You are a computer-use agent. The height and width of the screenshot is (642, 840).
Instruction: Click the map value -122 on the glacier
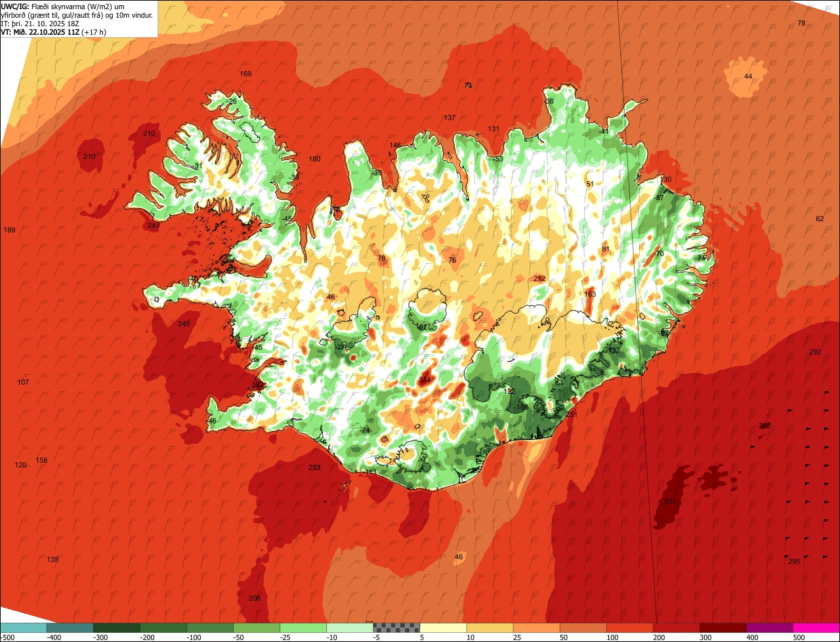508,391
